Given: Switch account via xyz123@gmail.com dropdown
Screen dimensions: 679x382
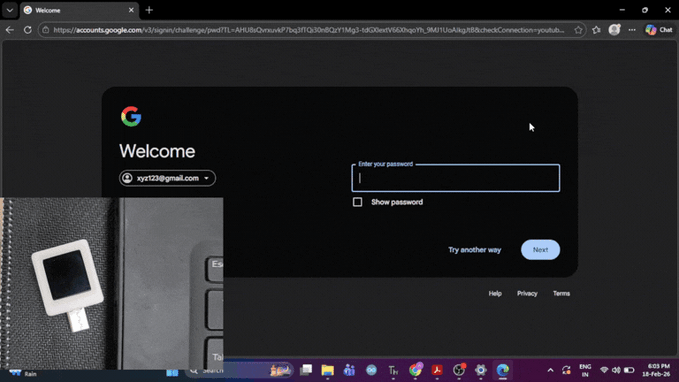Looking at the screenshot, I should point(167,178).
